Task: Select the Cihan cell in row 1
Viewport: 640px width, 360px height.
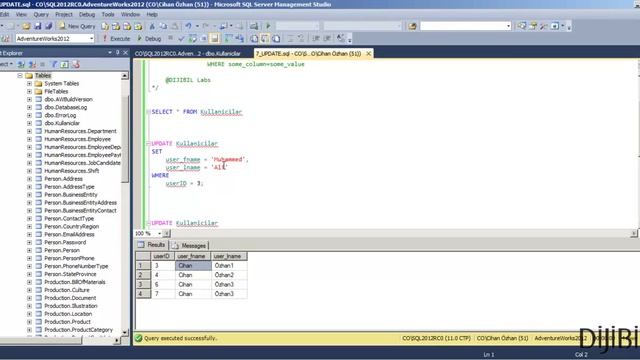Action: coord(193,266)
